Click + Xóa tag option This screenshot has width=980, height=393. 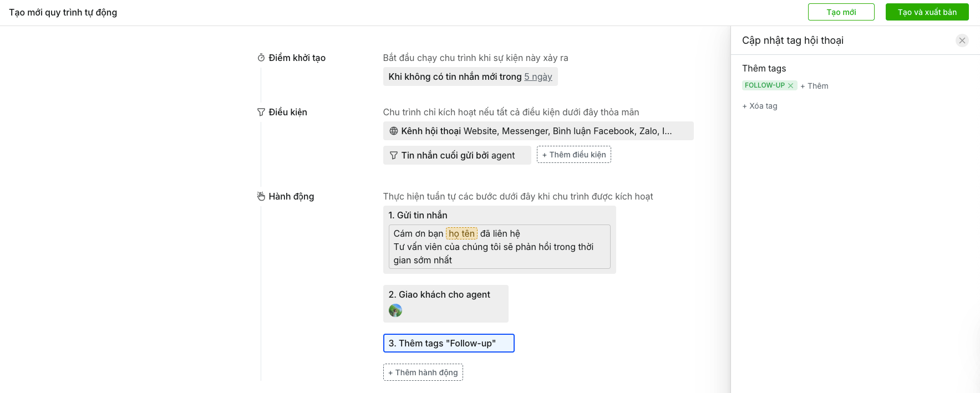760,106
